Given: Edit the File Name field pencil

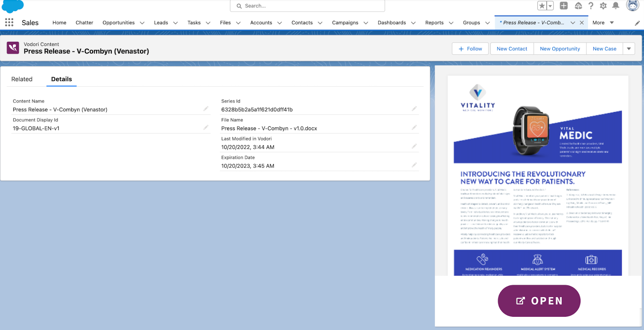Looking at the screenshot, I should (x=414, y=127).
